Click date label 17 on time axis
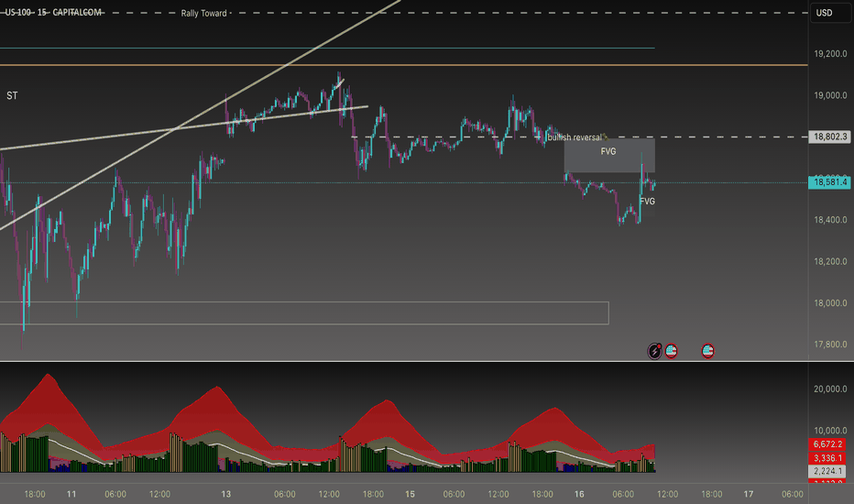 (x=749, y=494)
